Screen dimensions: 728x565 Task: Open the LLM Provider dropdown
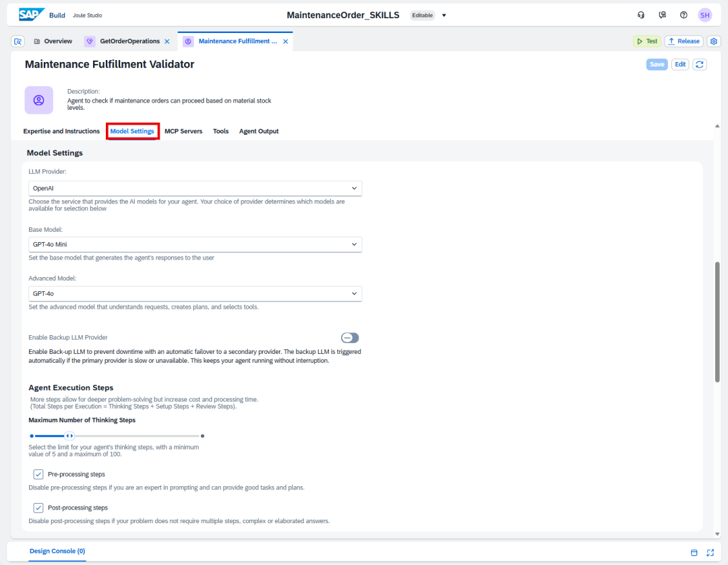[x=195, y=188]
